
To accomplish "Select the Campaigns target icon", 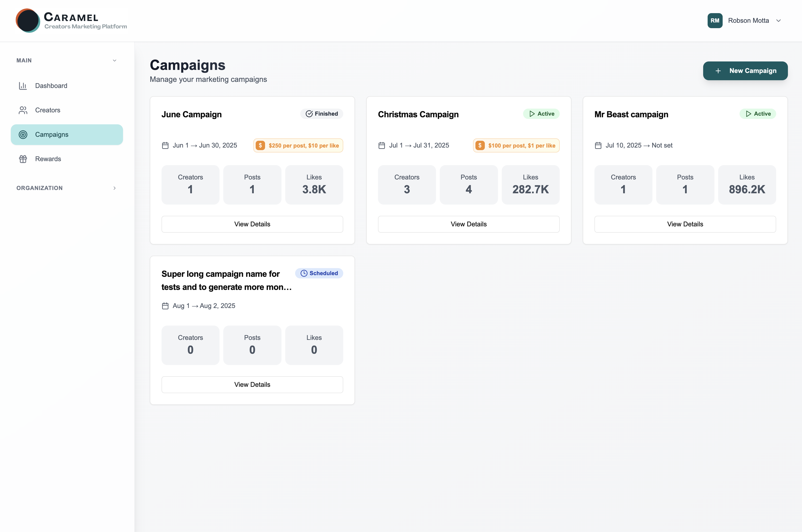I will 23,134.
